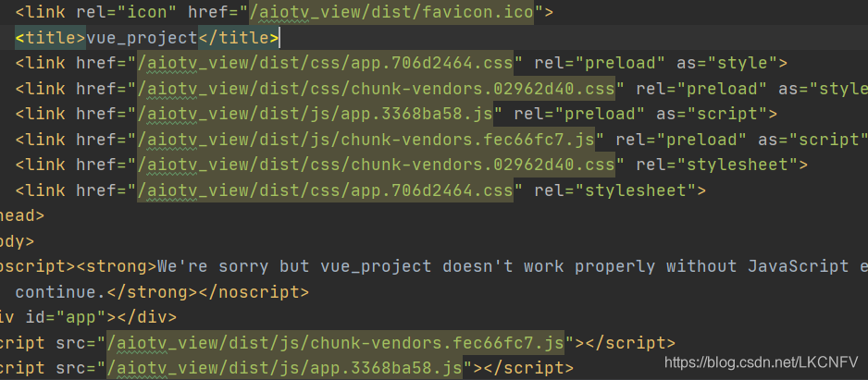Click the id="app" attribute

point(66,317)
